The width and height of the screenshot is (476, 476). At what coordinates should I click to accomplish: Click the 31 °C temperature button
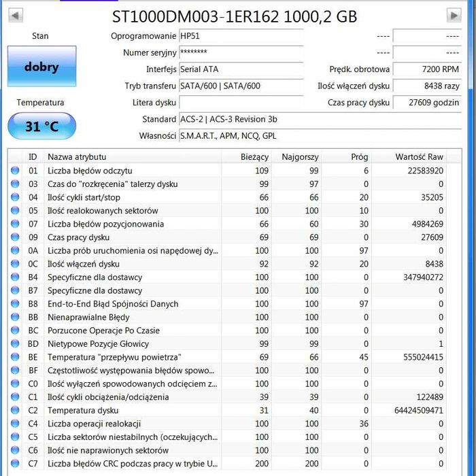pyautogui.click(x=42, y=126)
